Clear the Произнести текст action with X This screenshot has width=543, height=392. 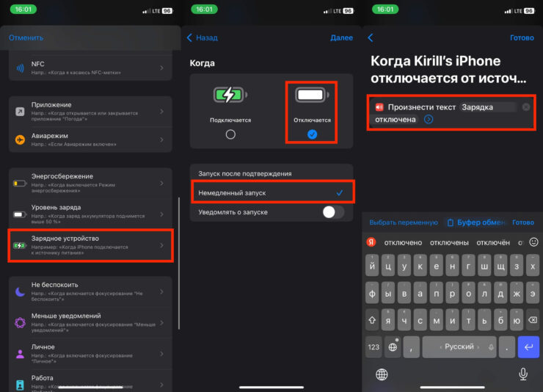coord(525,107)
